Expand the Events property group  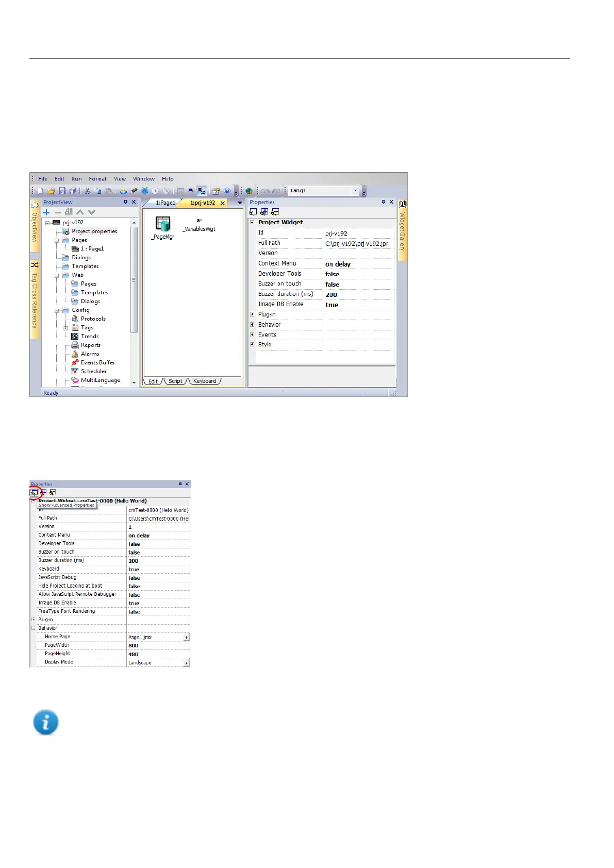tap(252, 335)
